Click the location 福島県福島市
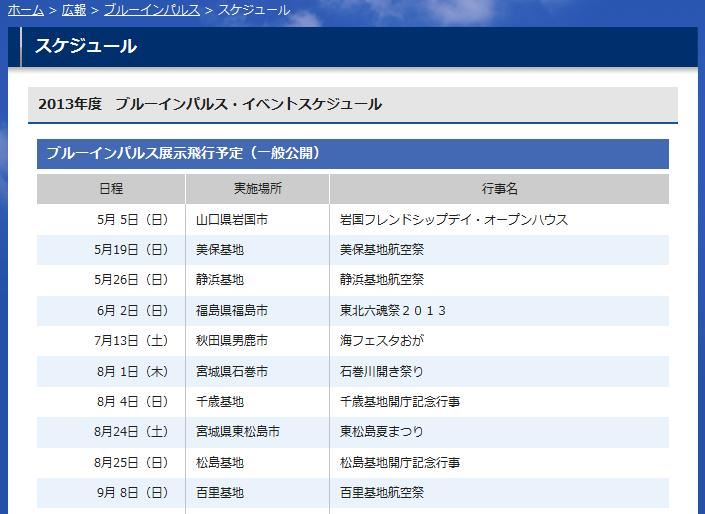 (x=232, y=310)
